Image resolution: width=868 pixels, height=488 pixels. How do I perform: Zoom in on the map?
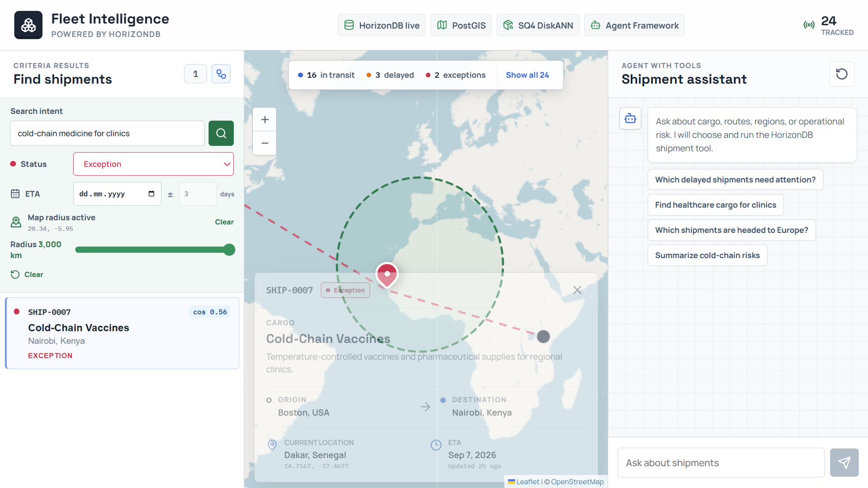point(265,119)
